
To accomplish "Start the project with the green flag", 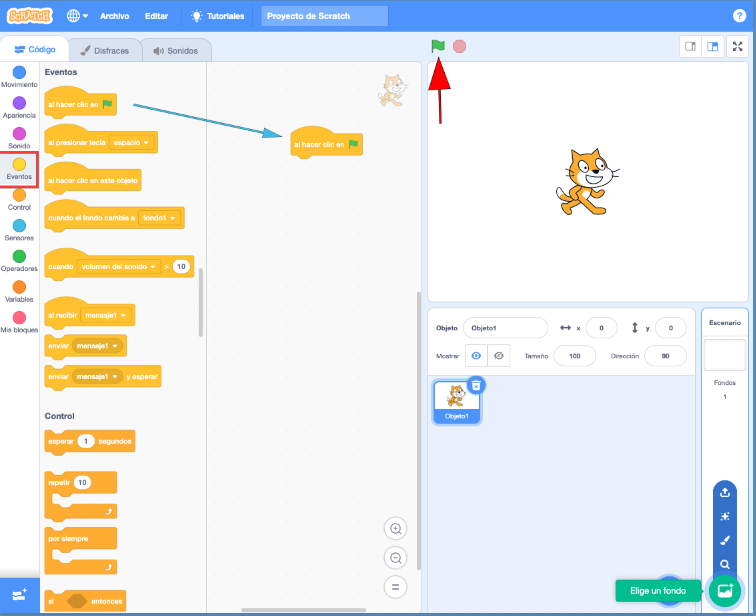I will point(438,46).
